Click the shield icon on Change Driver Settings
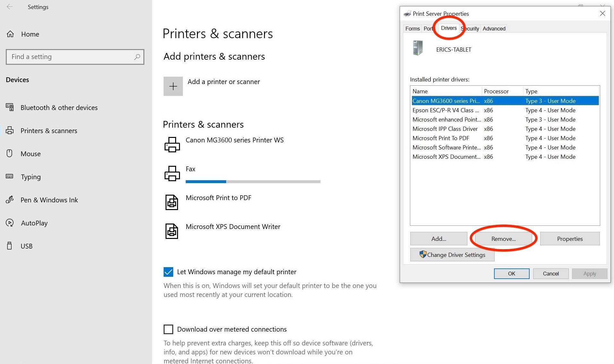Image resolution: width=614 pixels, height=364 pixels. pyautogui.click(x=423, y=254)
